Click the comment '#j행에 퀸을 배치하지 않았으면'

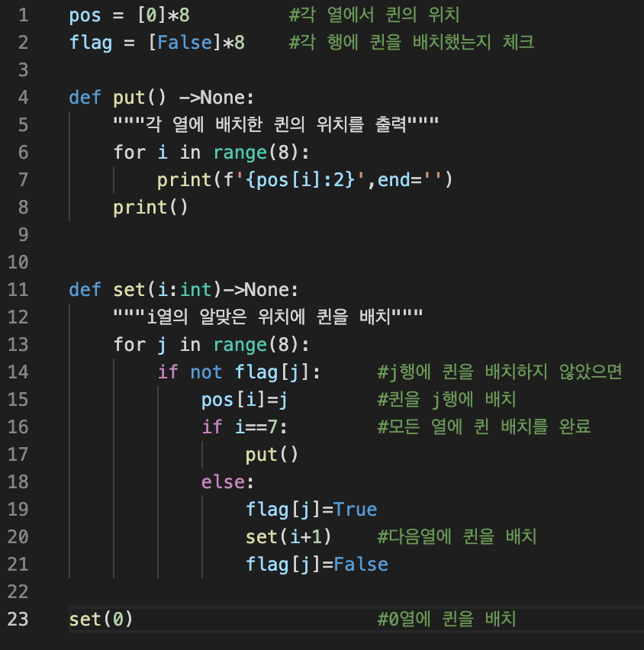click(500, 372)
